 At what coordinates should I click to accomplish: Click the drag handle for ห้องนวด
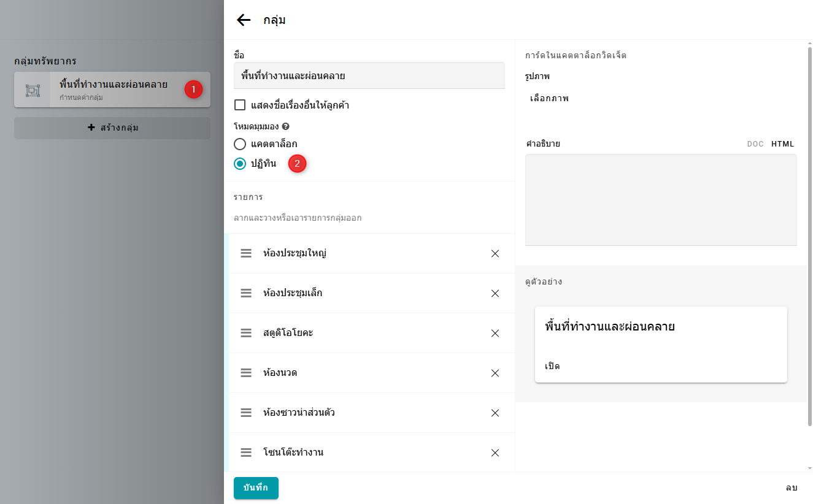pyautogui.click(x=246, y=373)
